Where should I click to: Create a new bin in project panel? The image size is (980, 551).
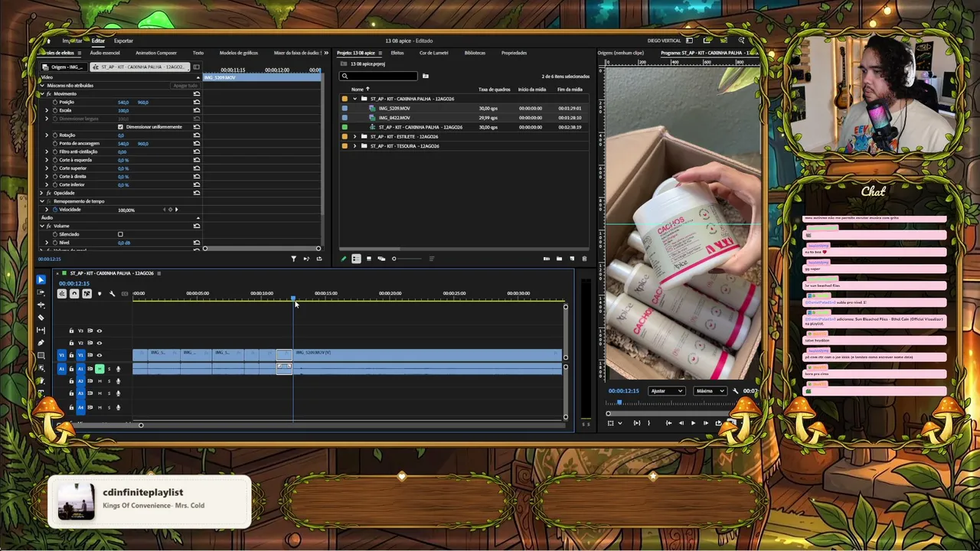pos(559,259)
